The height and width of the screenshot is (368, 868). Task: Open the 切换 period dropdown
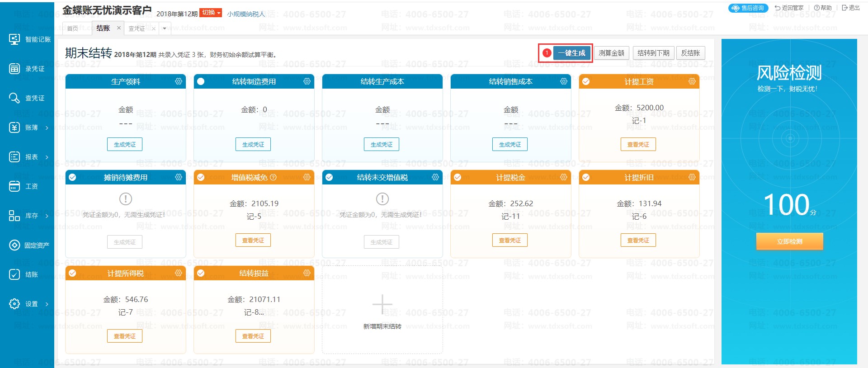tap(211, 13)
